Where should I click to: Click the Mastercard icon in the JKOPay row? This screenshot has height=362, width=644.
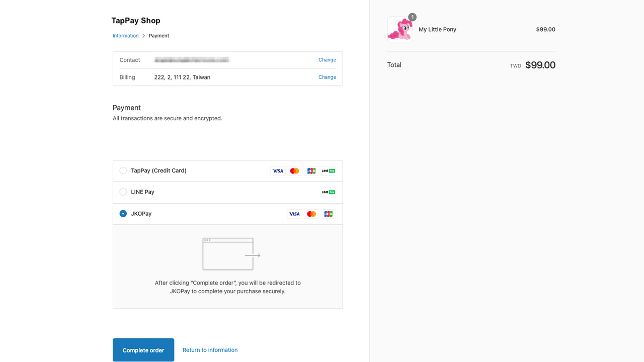(311, 214)
